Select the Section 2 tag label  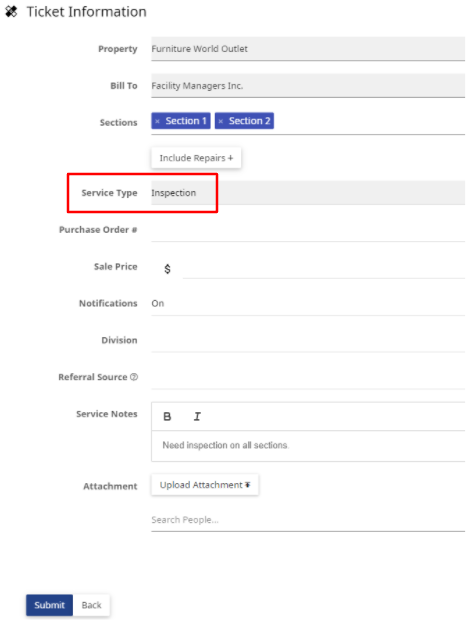(x=249, y=121)
